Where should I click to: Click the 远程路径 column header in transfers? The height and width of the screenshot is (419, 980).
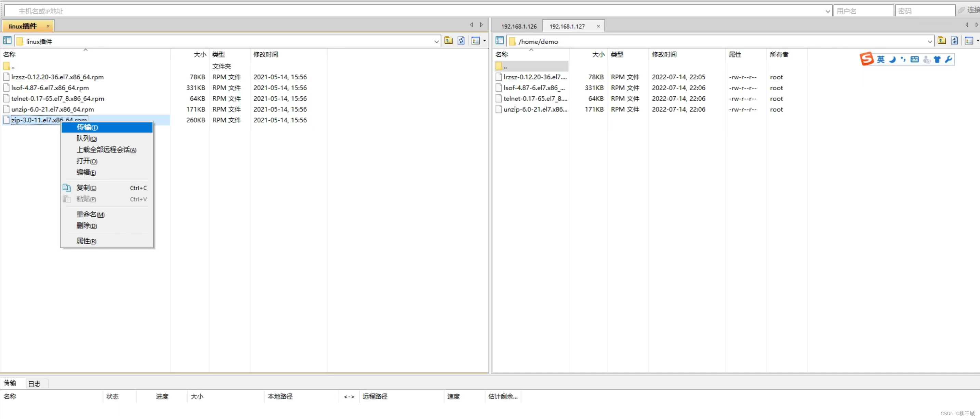(401, 396)
